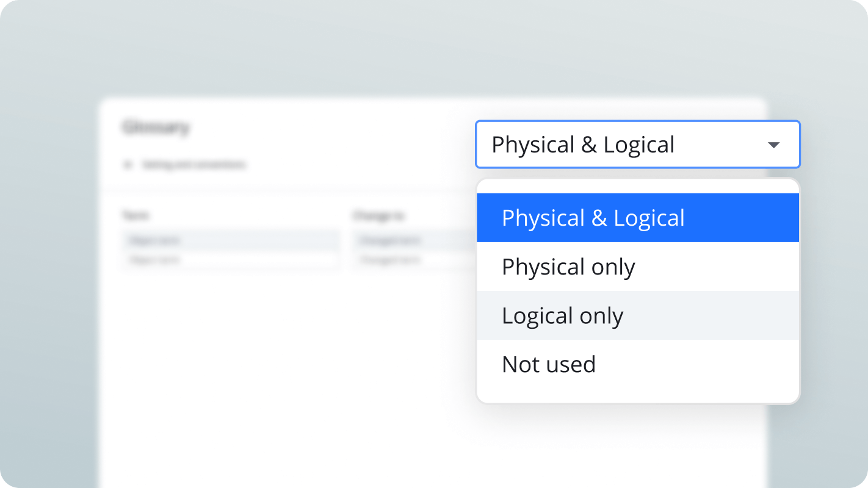Image resolution: width=868 pixels, height=488 pixels.
Task: Focus the second Object term field
Action: click(x=231, y=260)
